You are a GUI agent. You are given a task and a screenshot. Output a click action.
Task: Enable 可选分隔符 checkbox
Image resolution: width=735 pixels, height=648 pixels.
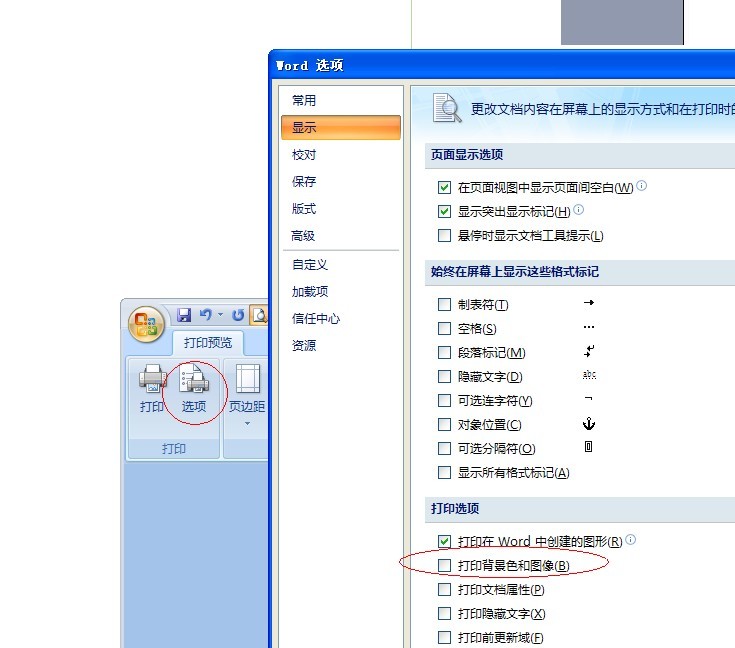[444, 449]
